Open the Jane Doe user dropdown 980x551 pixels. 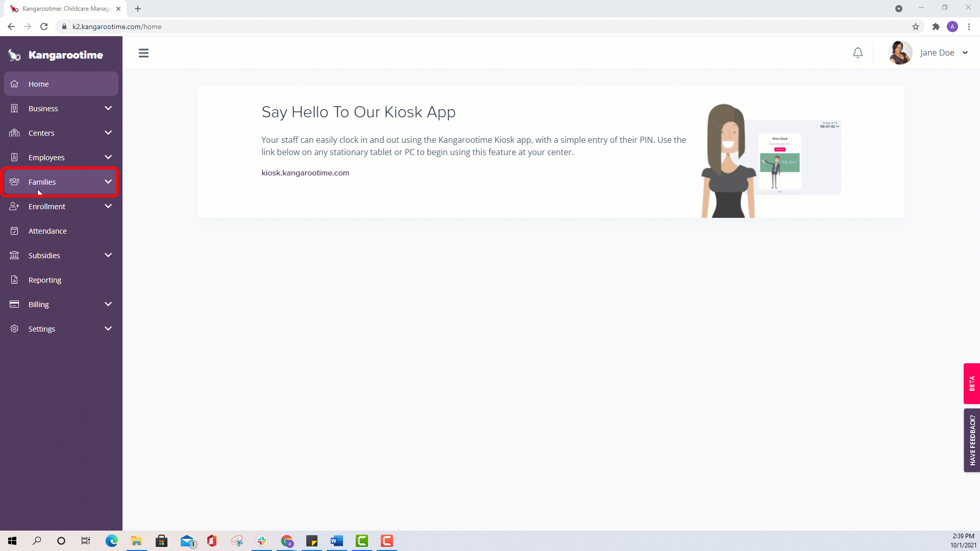point(965,53)
